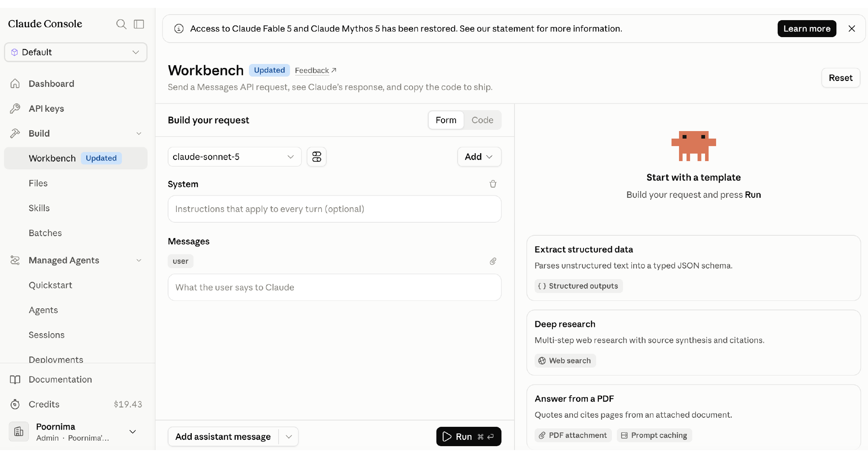Click Add assistant message
868x458 pixels.
(x=223, y=437)
